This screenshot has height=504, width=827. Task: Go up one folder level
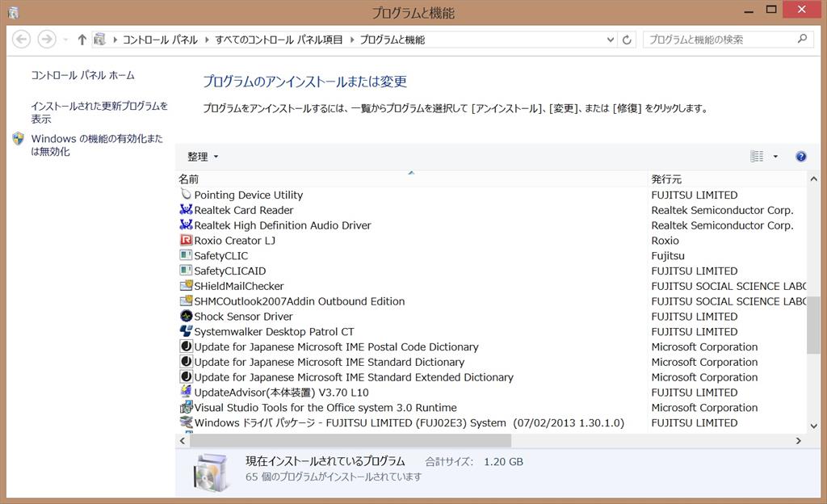click(82, 40)
